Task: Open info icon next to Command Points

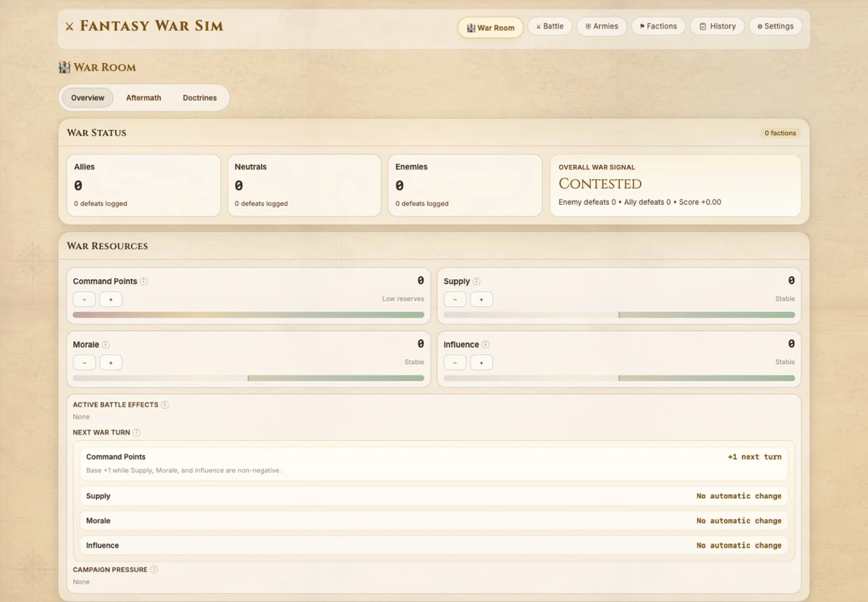Action: pos(144,281)
